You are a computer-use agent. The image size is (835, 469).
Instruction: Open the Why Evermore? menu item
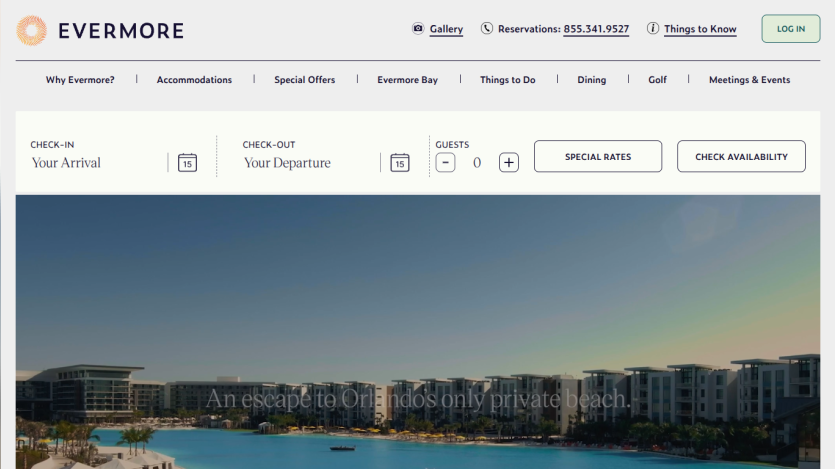point(80,80)
